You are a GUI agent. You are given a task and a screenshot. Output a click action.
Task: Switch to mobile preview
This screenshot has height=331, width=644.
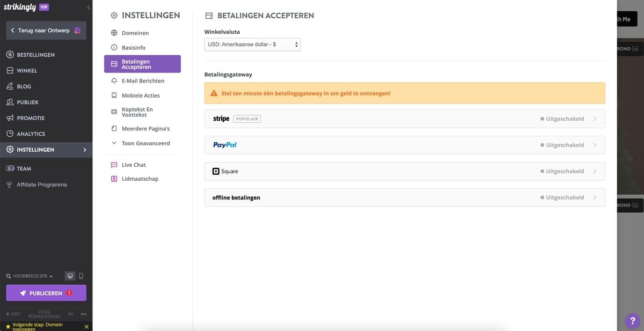[x=81, y=276]
